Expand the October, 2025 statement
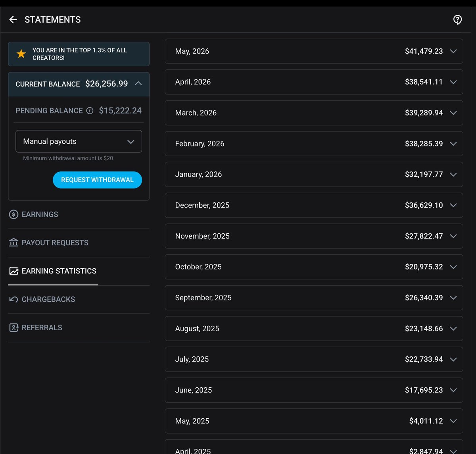This screenshot has height=454, width=476. click(x=314, y=267)
